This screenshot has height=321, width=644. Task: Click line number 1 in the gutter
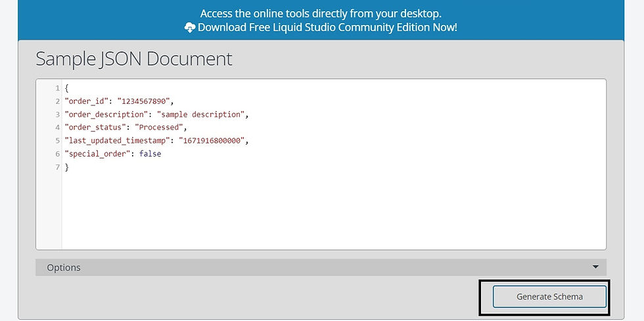[x=58, y=88]
